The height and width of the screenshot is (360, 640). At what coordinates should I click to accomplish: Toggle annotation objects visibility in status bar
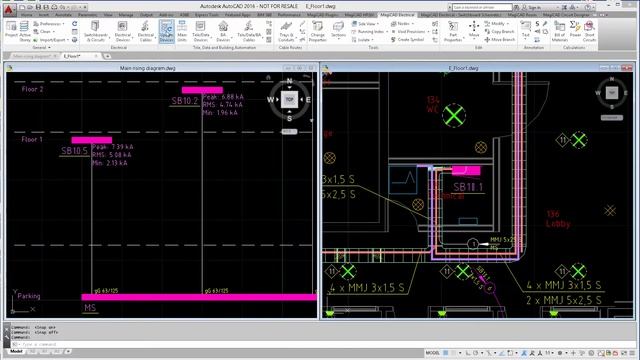click(525, 353)
